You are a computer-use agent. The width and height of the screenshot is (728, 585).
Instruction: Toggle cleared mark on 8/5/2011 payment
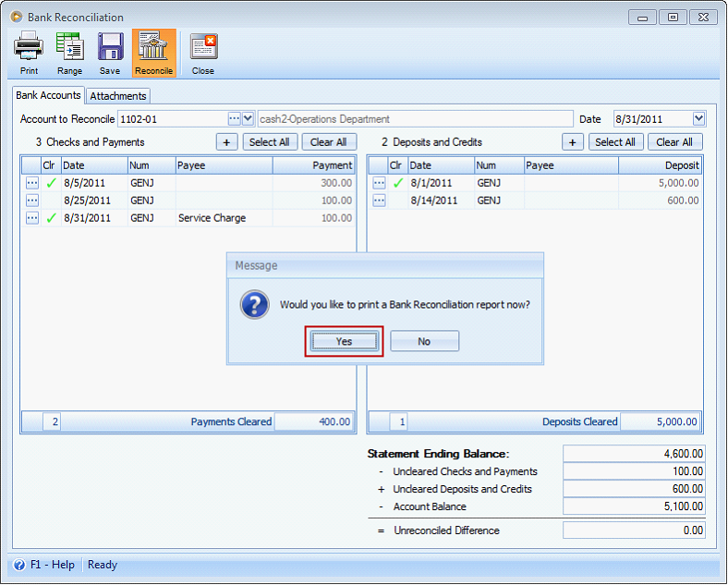(x=51, y=183)
